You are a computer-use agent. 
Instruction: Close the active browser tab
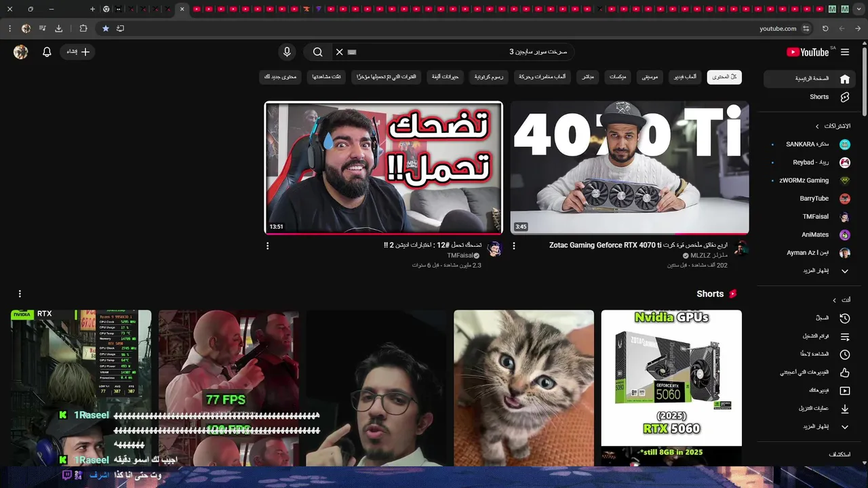(x=182, y=9)
